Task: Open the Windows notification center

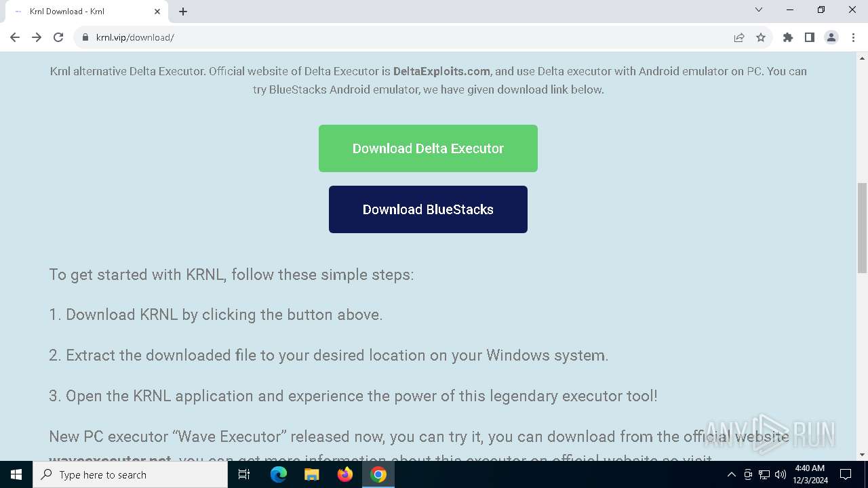Action: (846, 474)
